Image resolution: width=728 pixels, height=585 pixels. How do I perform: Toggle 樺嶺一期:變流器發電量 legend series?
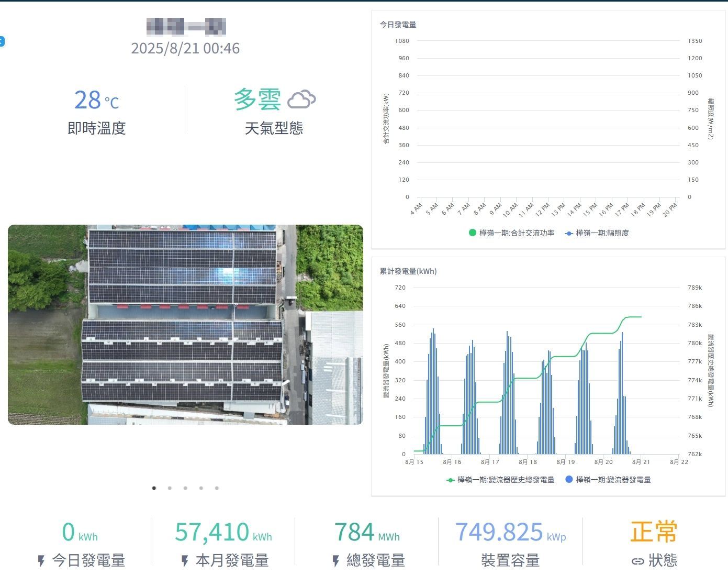(x=608, y=480)
